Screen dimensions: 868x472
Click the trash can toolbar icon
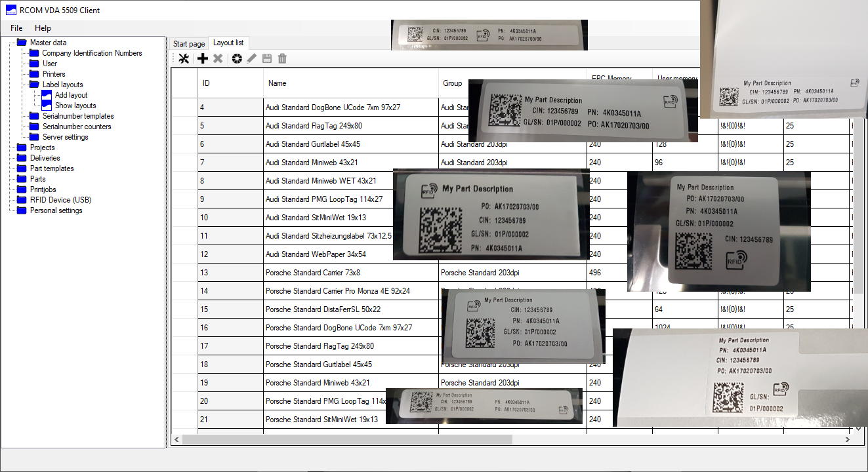pos(282,58)
